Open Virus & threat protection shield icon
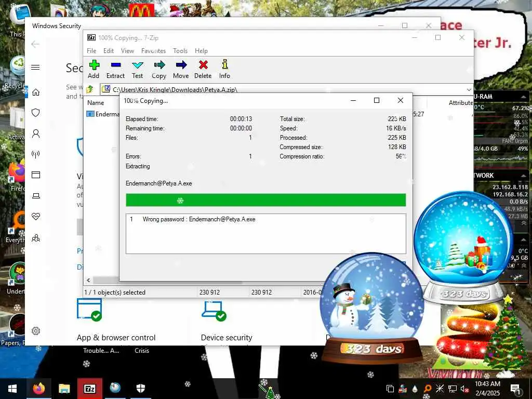This screenshot has width=532, height=399. coord(36,113)
